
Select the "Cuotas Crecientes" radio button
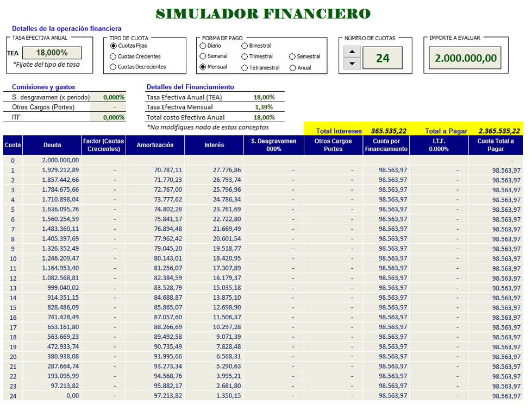114,56
